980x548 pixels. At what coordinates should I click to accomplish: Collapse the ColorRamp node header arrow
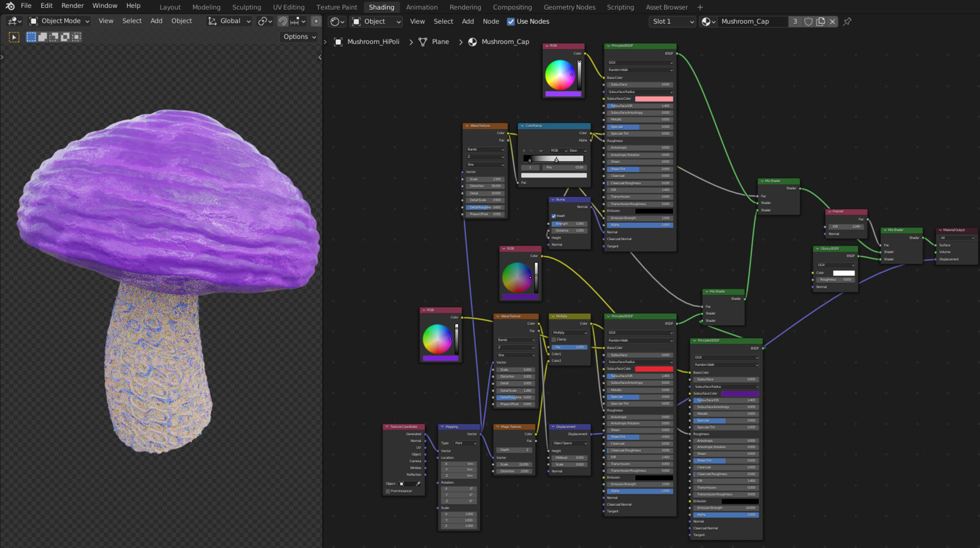pos(522,126)
